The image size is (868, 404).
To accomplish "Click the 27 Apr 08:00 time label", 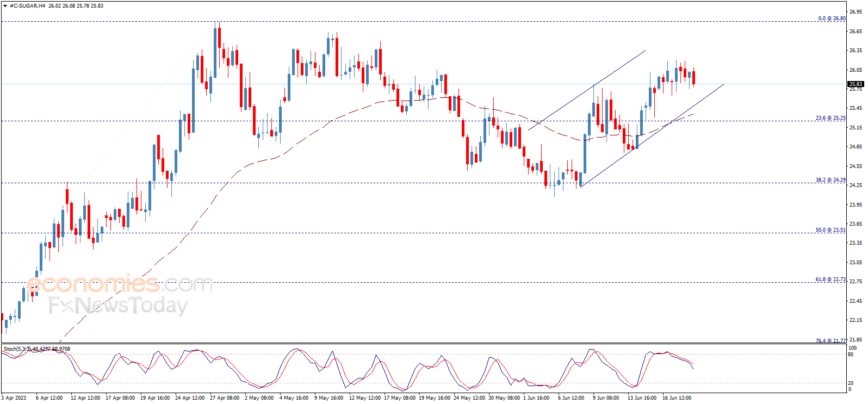I will click(225, 398).
